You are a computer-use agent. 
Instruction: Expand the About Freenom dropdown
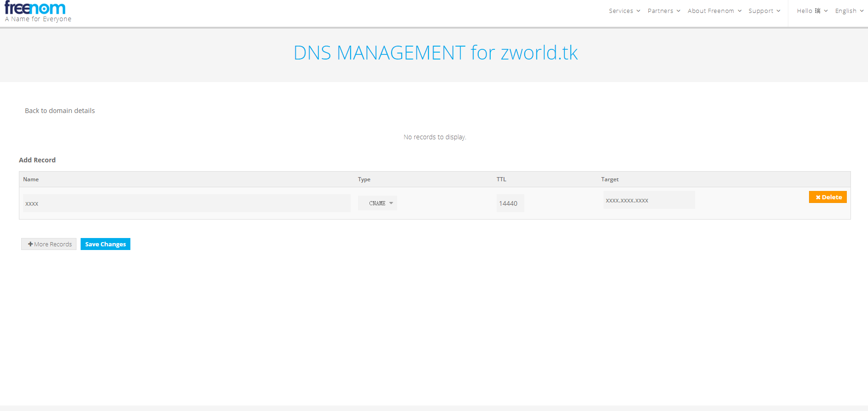coord(714,11)
